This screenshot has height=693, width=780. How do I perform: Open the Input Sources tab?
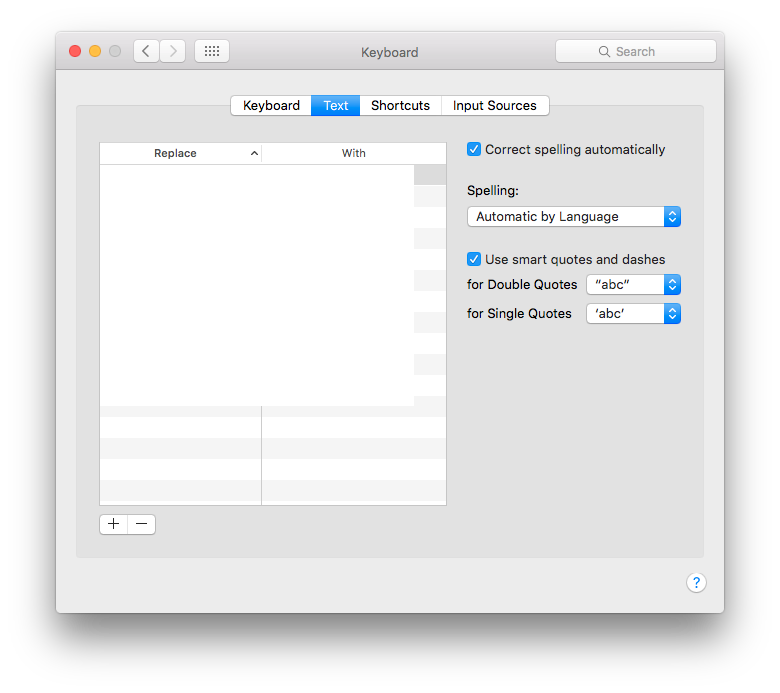pos(494,106)
